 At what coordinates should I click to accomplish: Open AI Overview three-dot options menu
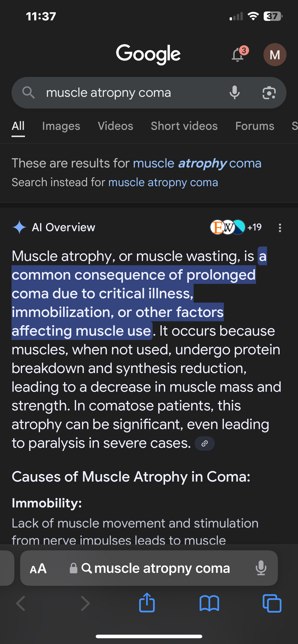pos(280,228)
